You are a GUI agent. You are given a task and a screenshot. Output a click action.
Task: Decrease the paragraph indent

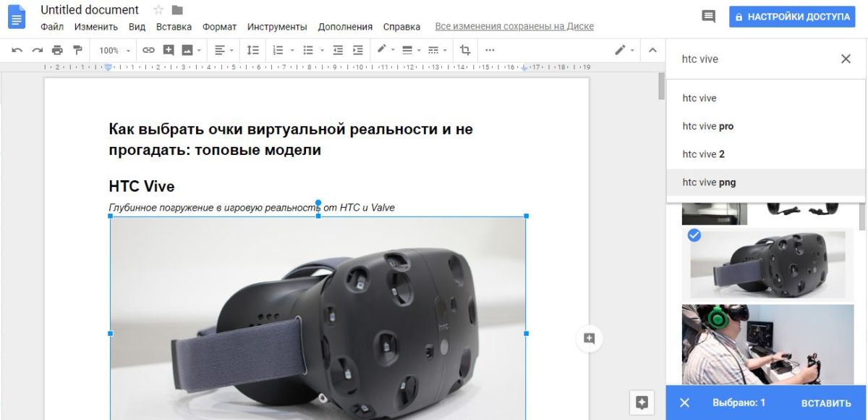[x=338, y=51]
